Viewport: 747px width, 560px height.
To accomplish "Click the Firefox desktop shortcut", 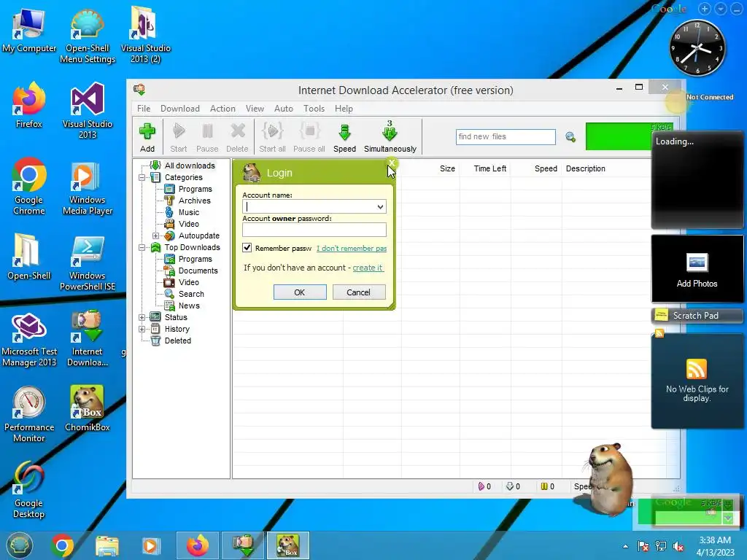I will click(x=28, y=106).
